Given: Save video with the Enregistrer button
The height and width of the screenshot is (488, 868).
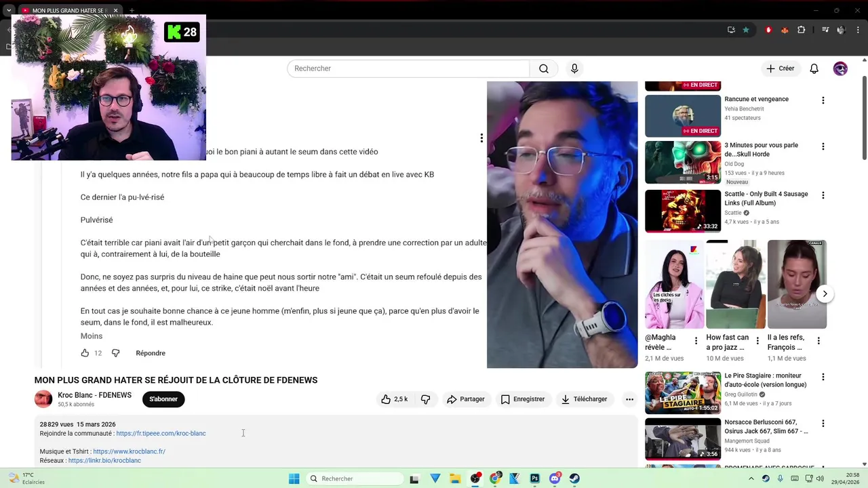Looking at the screenshot, I should pos(522,399).
